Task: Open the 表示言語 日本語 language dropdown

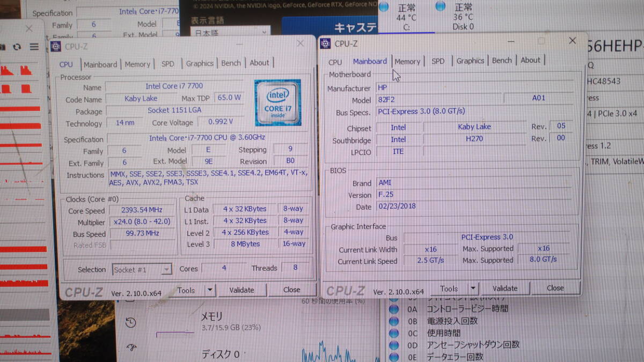Action: (x=230, y=32)
